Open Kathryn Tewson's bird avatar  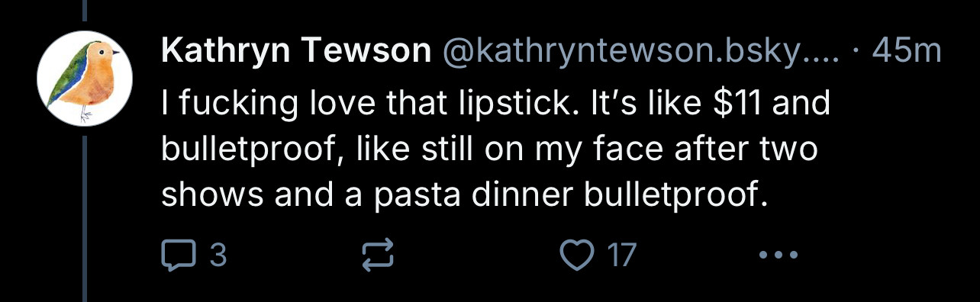85,79
